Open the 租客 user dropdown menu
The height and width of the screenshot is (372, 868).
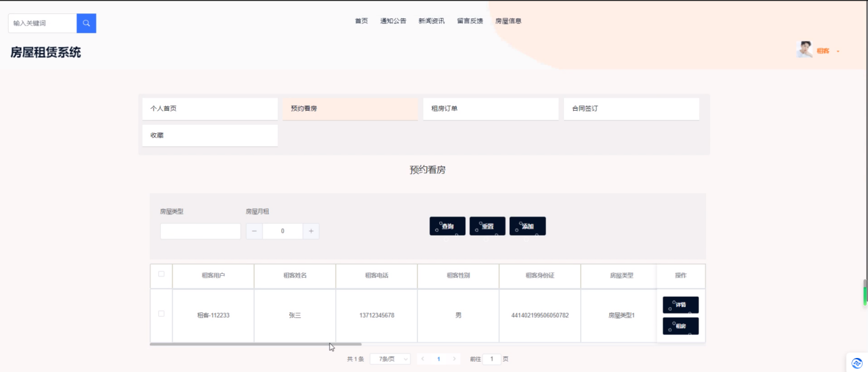click(x=828, y=51)
